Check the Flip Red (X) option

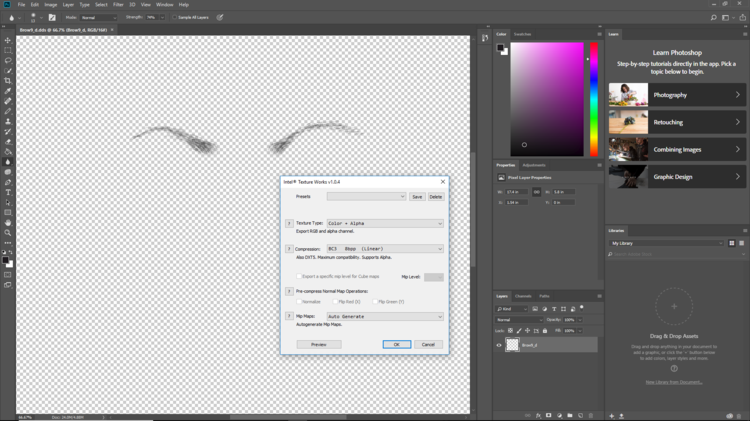(335, 301)
